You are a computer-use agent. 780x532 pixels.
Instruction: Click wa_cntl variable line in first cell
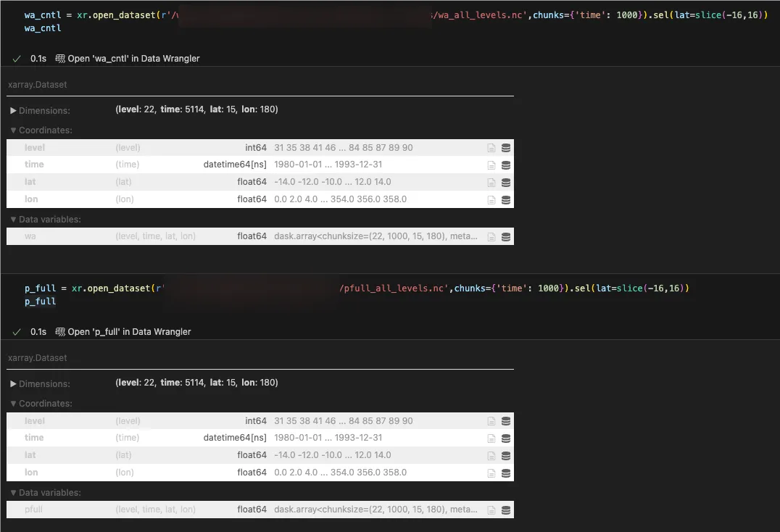(x=43, y=28)
